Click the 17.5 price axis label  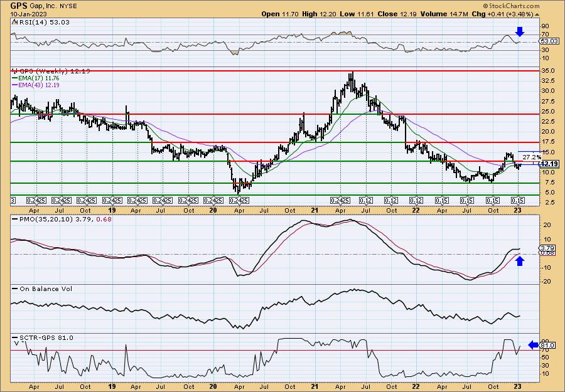[x=548, y=142]
